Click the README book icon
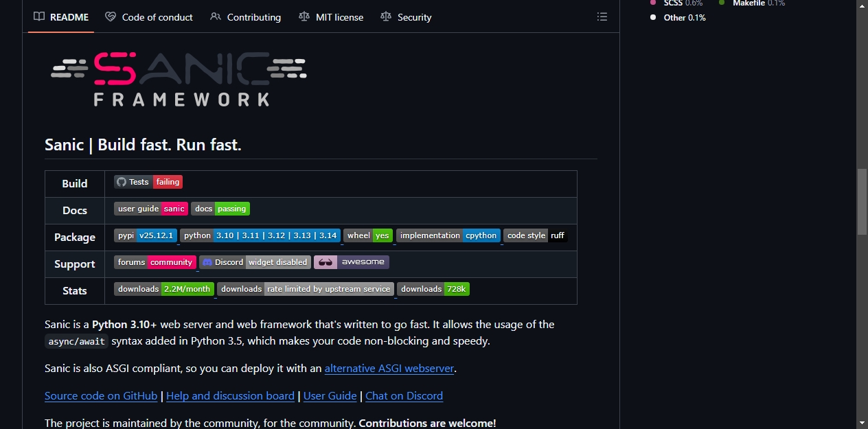Screen dimensions: 868x429 (39, 16)
